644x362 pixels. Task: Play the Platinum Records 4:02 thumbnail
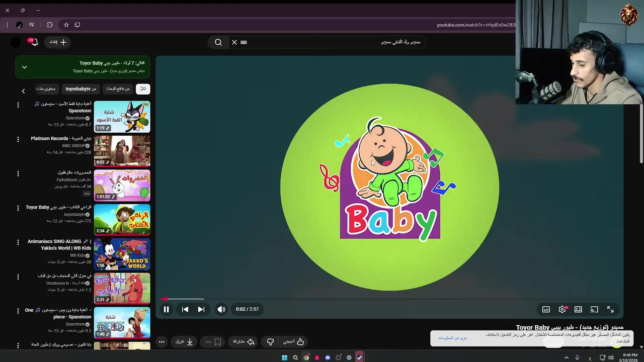tap(122, 151)
